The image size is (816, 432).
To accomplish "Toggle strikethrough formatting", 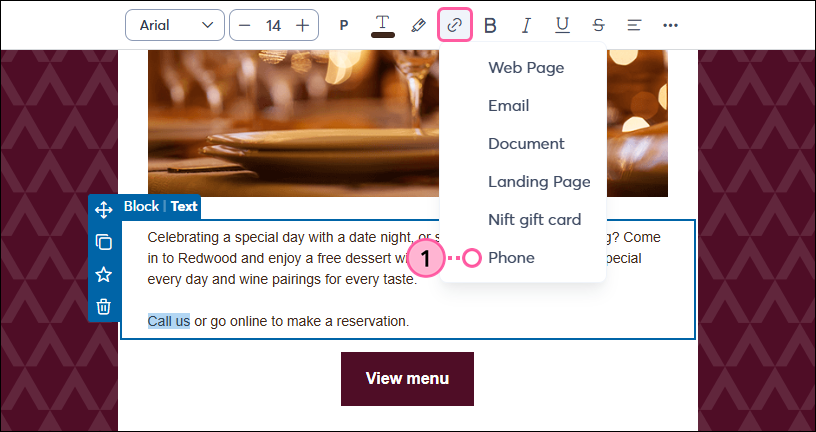I will coord(598,25).
